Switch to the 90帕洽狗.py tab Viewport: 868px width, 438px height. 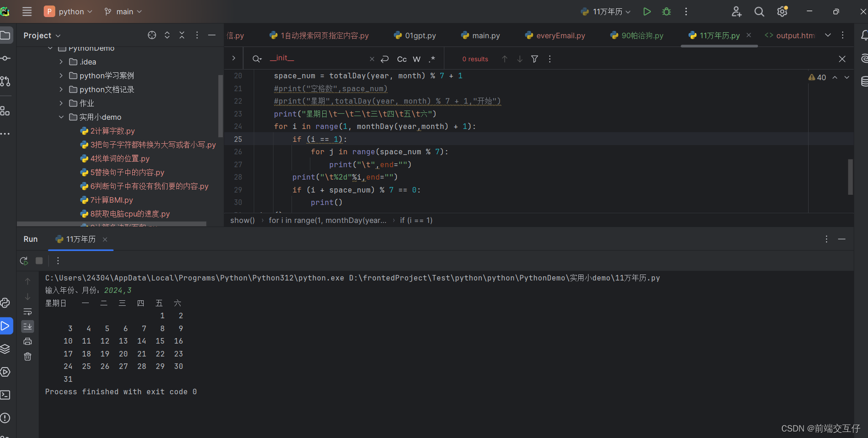637,35
